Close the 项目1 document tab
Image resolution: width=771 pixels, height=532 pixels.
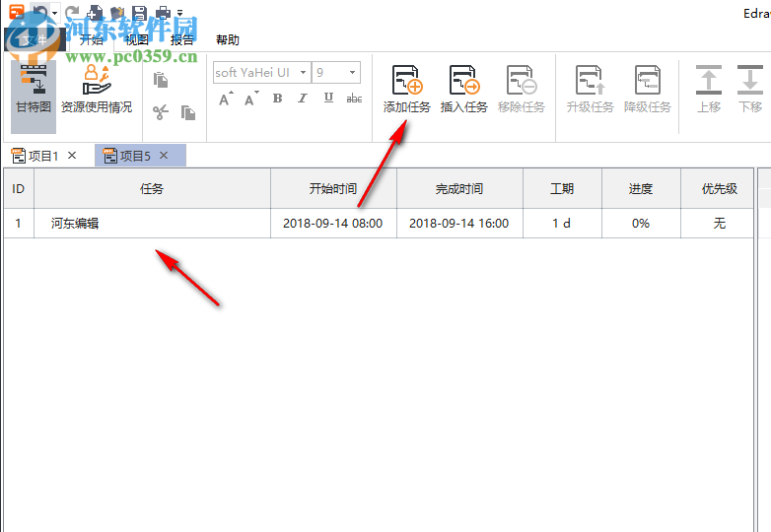pos(72,156)
